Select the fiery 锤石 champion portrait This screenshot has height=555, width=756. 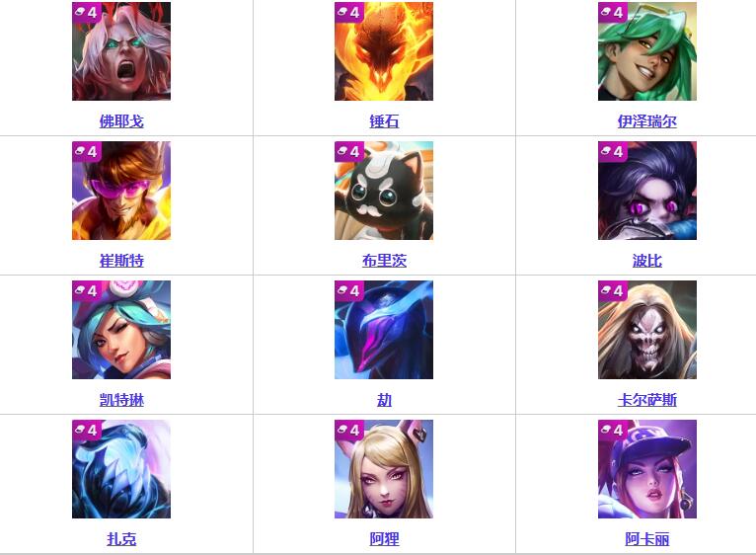point(384,51)
